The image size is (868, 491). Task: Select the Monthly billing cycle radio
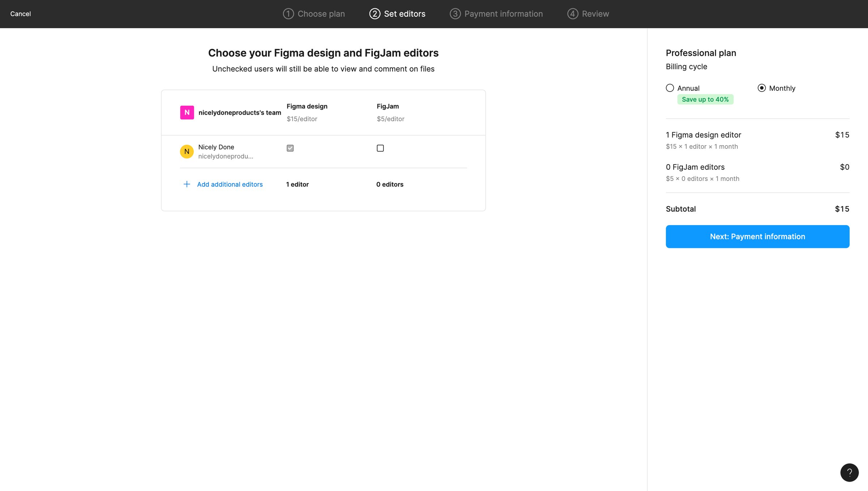(762, 88)
